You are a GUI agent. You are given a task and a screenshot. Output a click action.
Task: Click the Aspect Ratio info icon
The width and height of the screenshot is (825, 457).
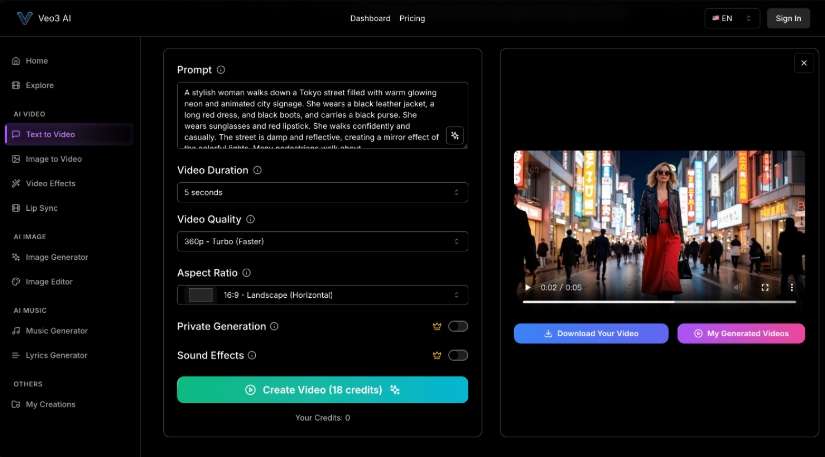(246, 272)
